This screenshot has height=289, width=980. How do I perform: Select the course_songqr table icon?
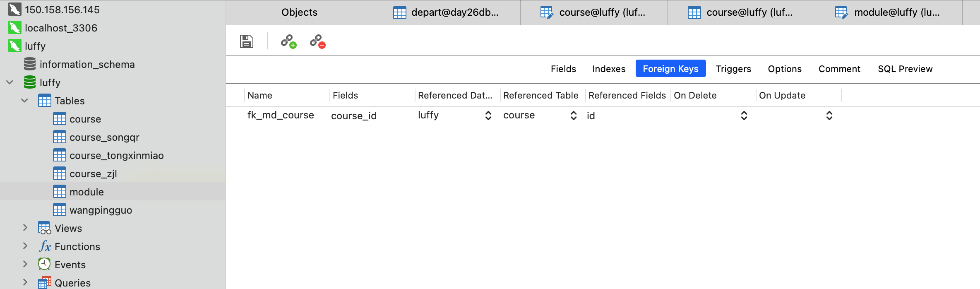(x=60, y=137)
